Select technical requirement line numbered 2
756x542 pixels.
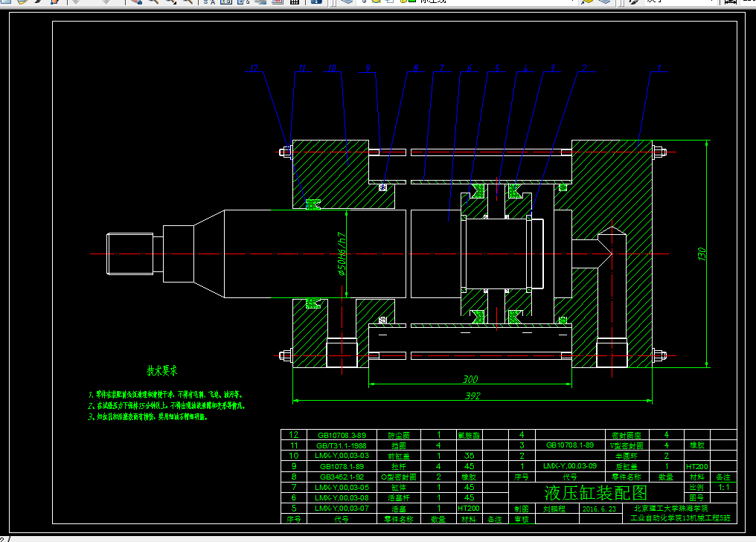click(167, 406)
